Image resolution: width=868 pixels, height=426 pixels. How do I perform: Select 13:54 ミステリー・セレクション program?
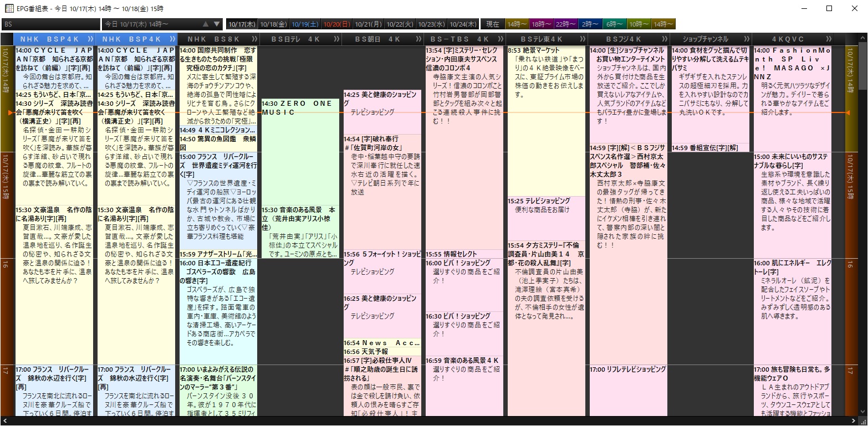click(x=464, y=147)
